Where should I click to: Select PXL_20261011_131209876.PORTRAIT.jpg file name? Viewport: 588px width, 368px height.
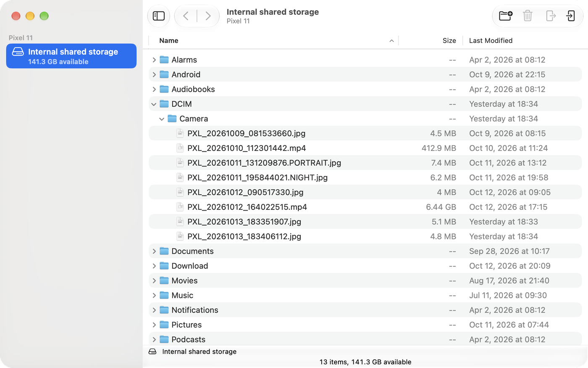point(264,163)
